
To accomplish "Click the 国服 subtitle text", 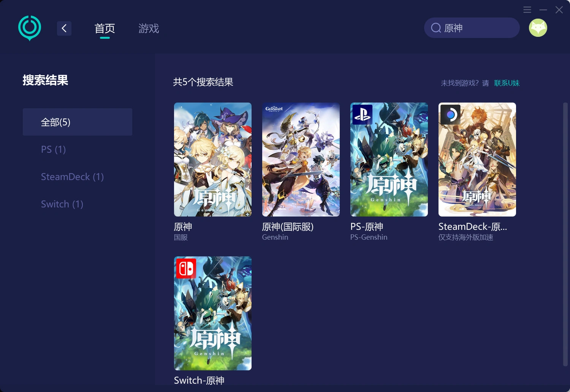I will tap(181, 237).
